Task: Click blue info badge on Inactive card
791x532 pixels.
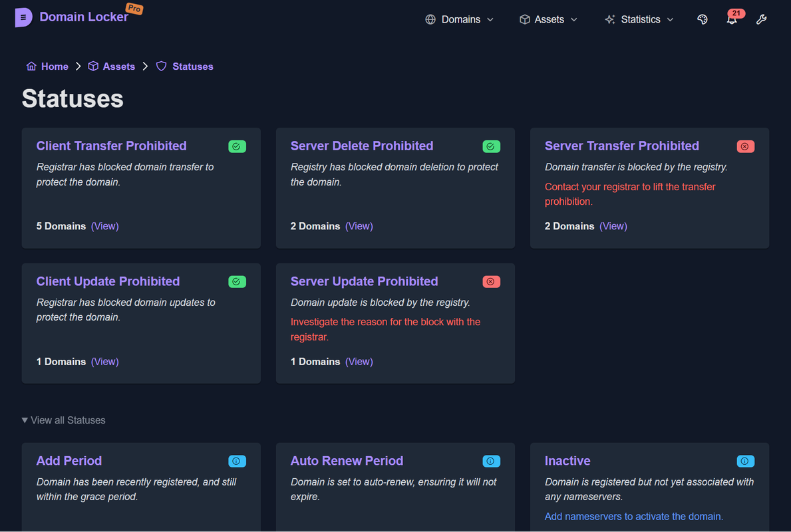Action: click(746, 461)
